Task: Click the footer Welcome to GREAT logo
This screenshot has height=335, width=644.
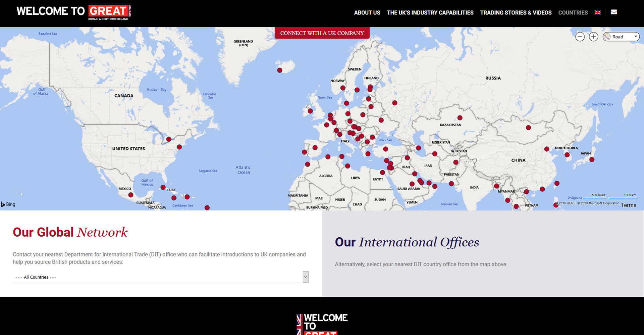Action: 322,324
